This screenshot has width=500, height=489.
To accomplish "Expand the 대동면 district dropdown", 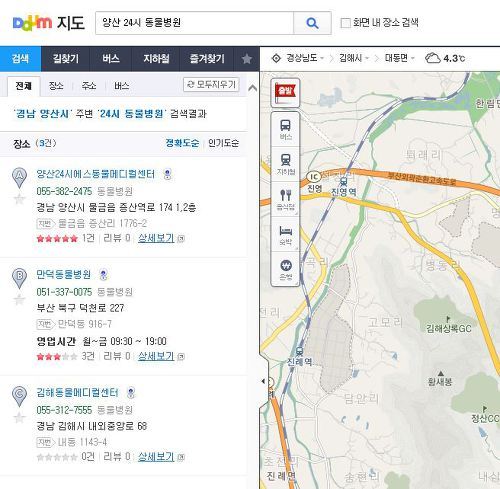I will 399,58.
